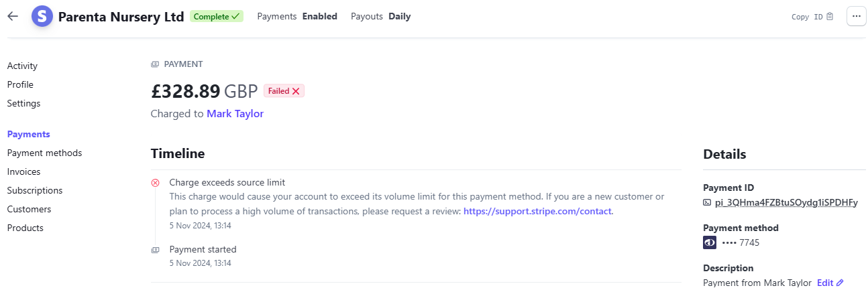
Task: Click the purple account avatar icon
Action: pos(42,16)
